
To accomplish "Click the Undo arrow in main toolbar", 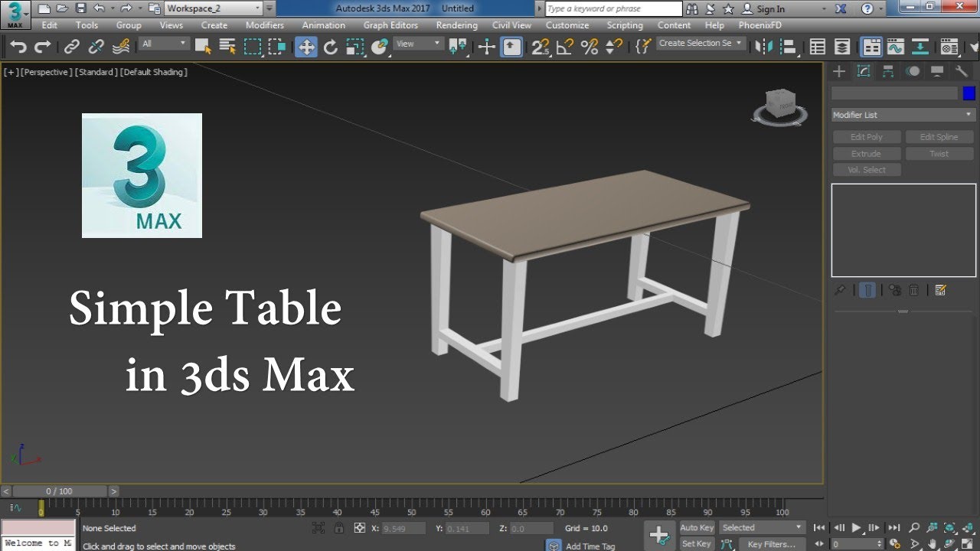I will [18, 47].
